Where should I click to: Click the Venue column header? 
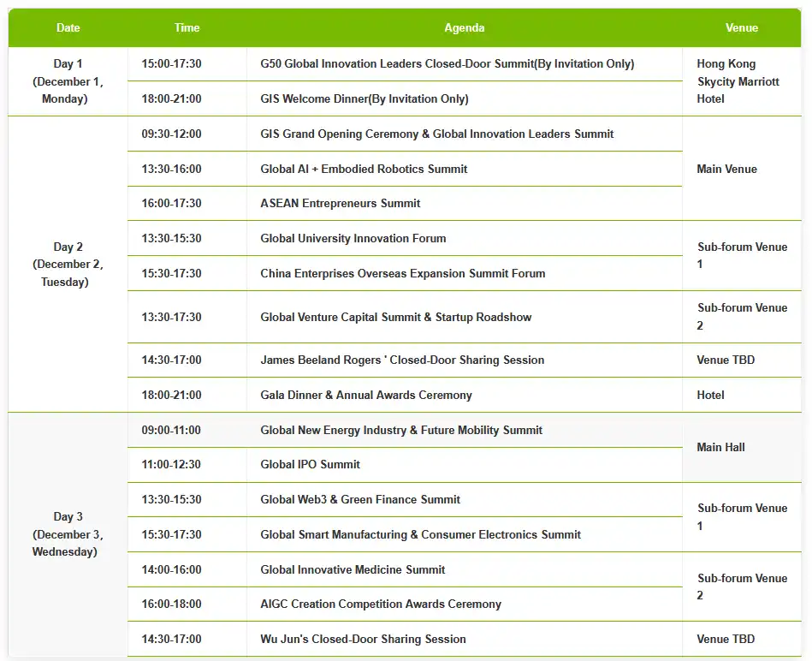741,27
